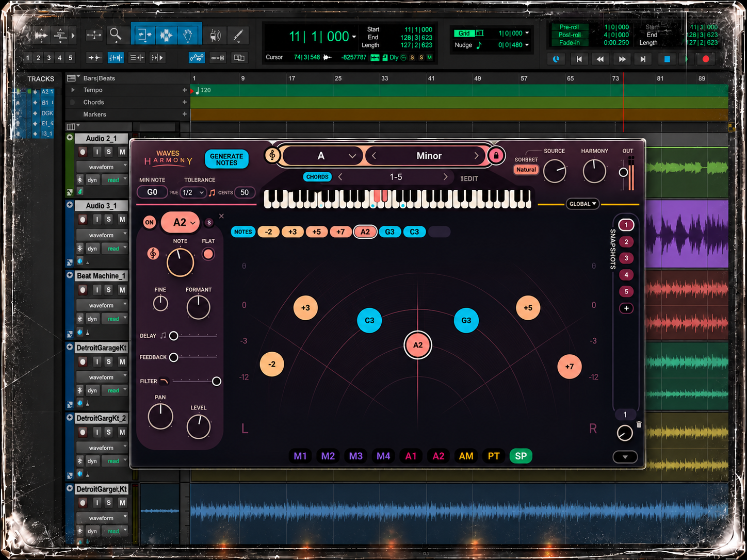This screenshot has height=560, width=747.
Task: Select snapshot 3
Action: click(626, 258)
